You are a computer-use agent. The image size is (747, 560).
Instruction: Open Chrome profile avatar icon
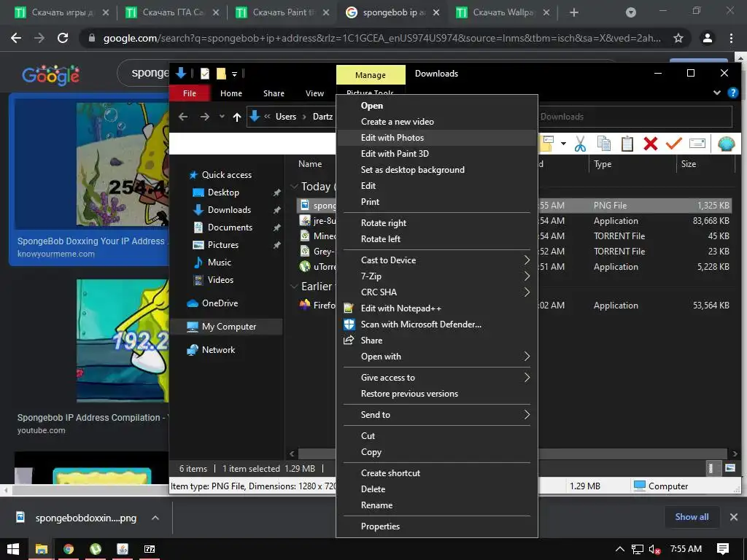tap(708, 38)
